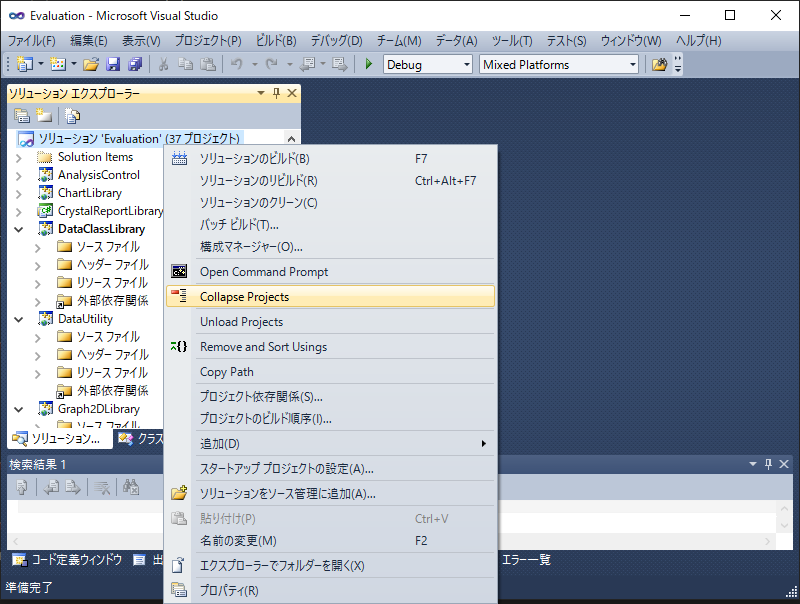Screen dimensions: 800x604
Task: Open the Mixed Platforms dropdown
Action: 632,65
